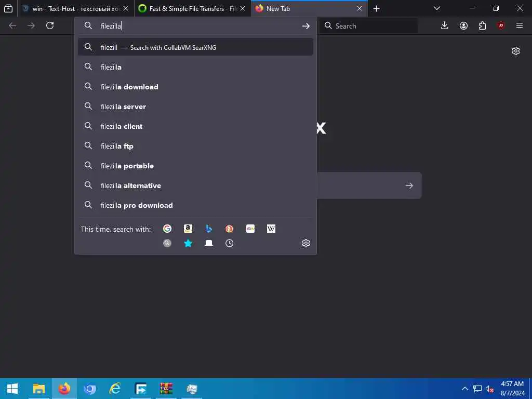Open the uBlock Origin shield icon
Screen dimensions: 532x399
[501, 25]
